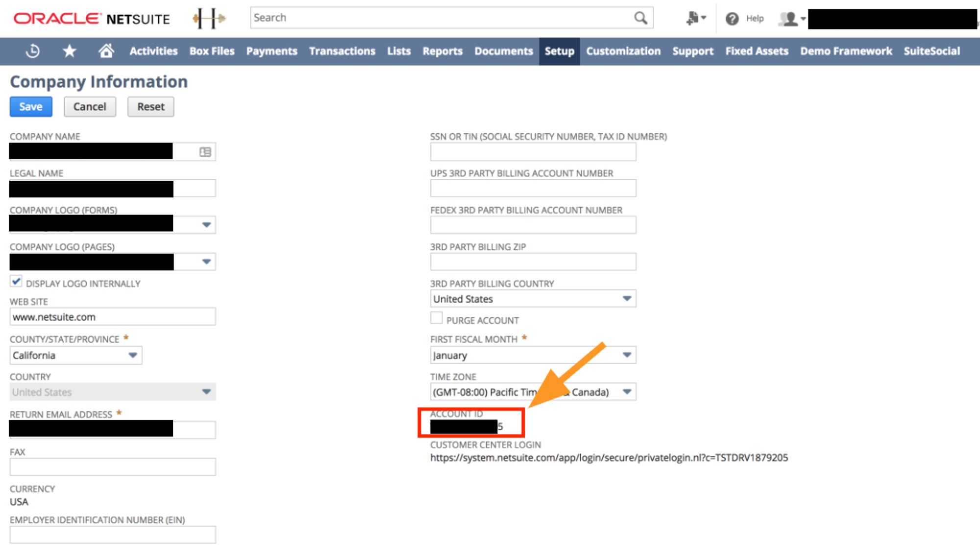Open the user role profile icon
This screenshot has height=556, width=980.
click(789, 19)
